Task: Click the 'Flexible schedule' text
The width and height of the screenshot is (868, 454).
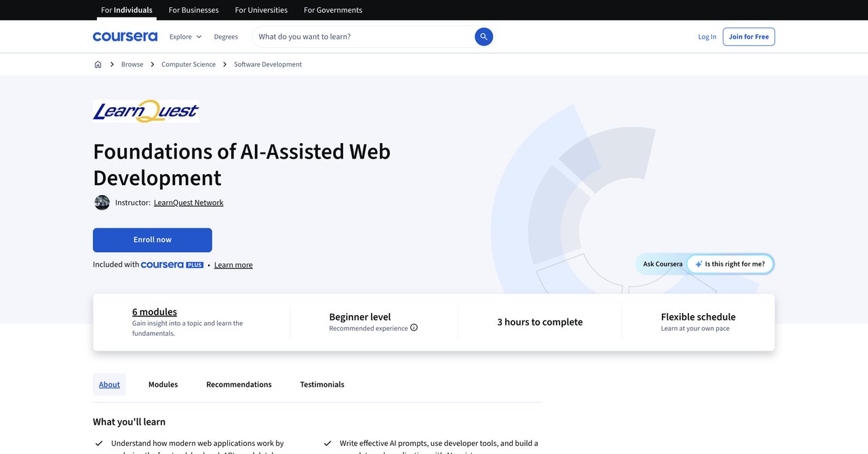Action: click(698, 316)
